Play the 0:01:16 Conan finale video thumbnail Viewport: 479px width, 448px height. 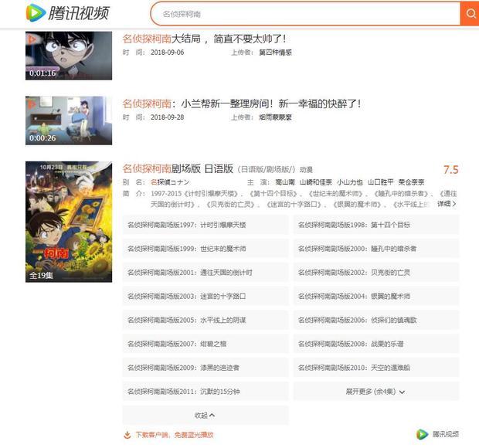69,56
